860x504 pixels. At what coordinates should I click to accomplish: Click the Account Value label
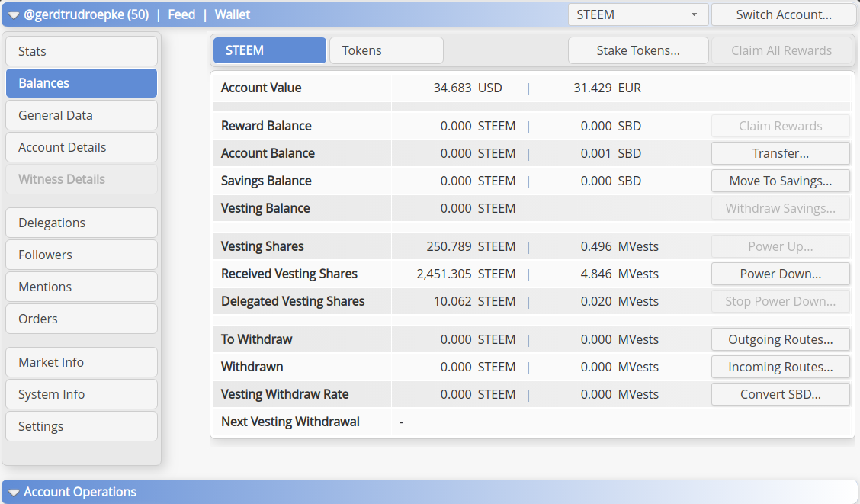[261, 88]
